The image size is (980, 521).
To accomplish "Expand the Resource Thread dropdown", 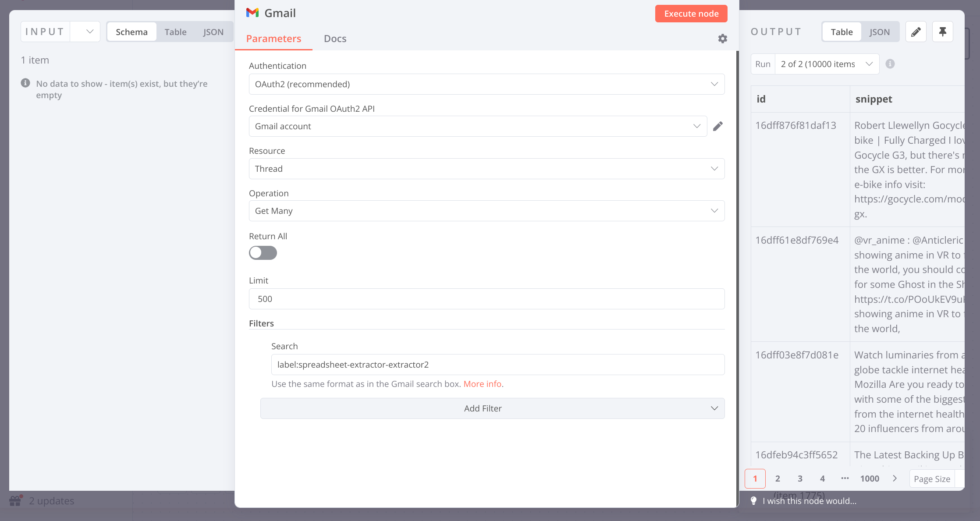I will click(486, 169).
